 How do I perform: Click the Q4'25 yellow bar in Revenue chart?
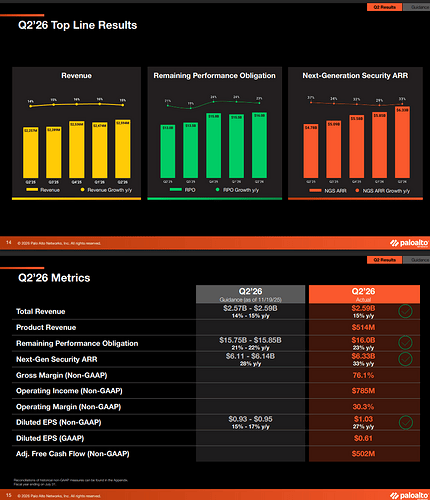(77, 150)
